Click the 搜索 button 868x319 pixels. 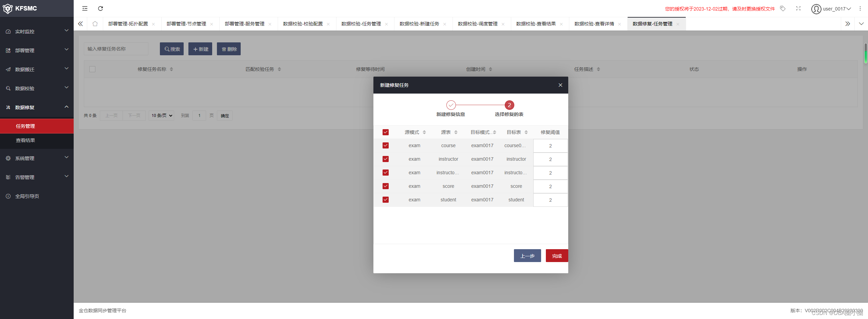tap(172, 49)
